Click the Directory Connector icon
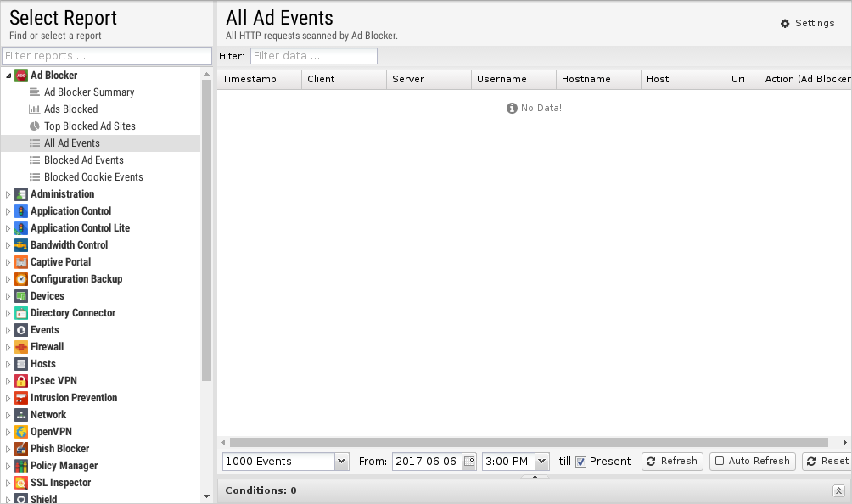Viewport: 852px width, 504px height. point(21,313)
